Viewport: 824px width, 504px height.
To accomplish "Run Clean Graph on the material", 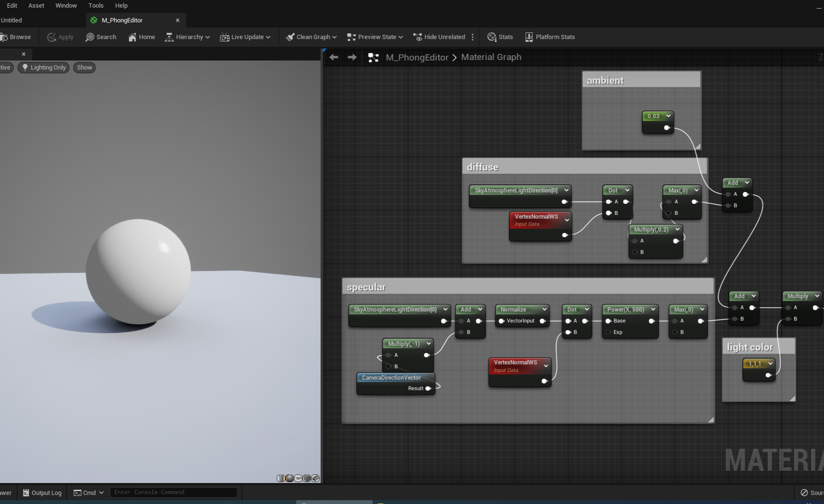I will coord(310,37).
